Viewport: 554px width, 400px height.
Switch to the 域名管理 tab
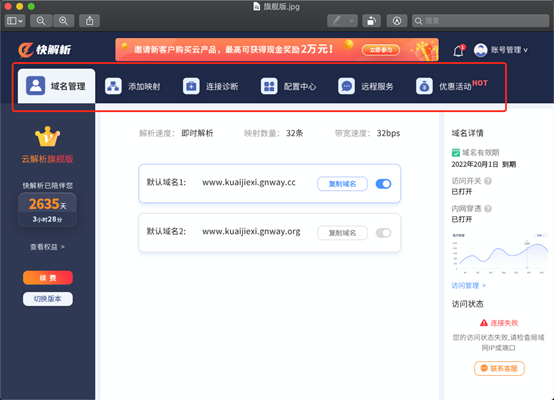[x=57, y=86]
